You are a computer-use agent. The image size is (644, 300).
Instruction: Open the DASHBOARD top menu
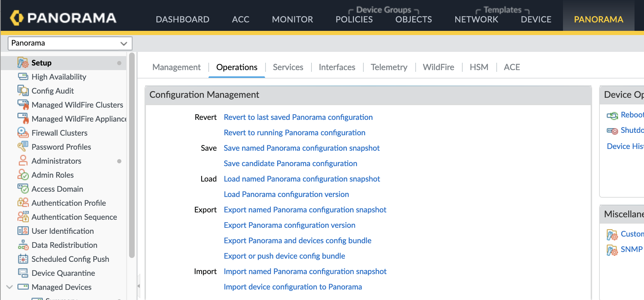pos(182,19)
